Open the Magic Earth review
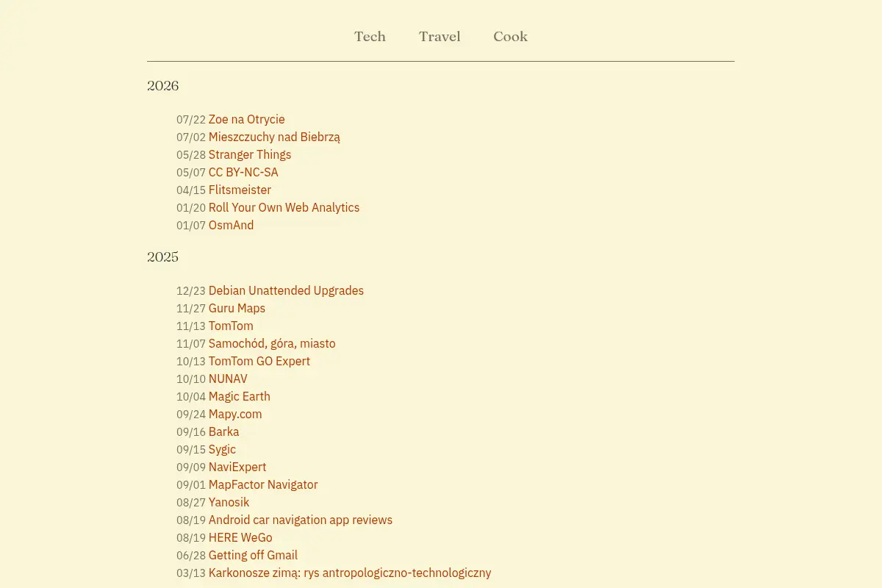The image size is (882, 588). (240, 397)
